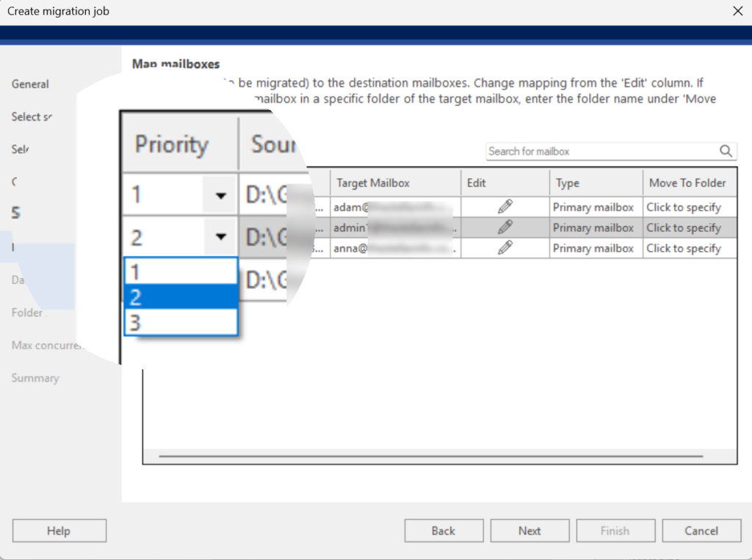Select anna@ target mailbox cell
This screenshot has height=560, width=752.
coord(395,248)
